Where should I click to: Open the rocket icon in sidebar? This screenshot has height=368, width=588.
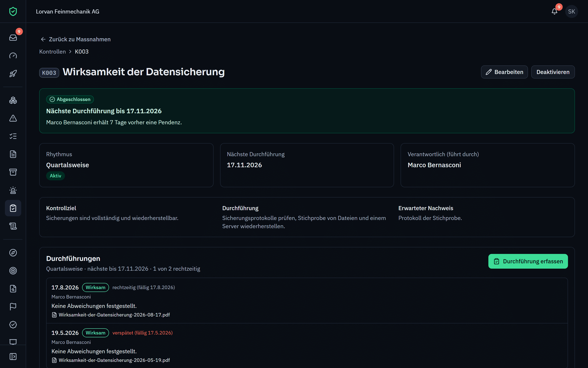(13, 74)
